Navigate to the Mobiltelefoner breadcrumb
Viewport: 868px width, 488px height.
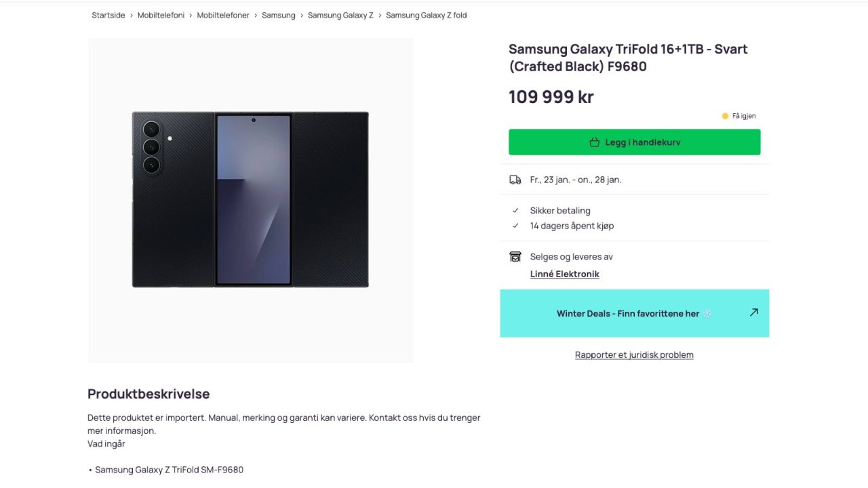(223, 15)
